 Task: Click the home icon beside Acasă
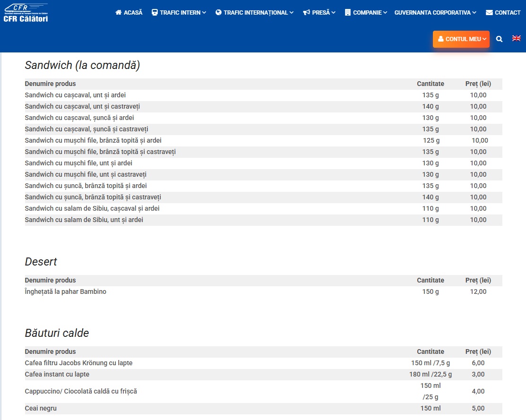(x=119, y=13)
